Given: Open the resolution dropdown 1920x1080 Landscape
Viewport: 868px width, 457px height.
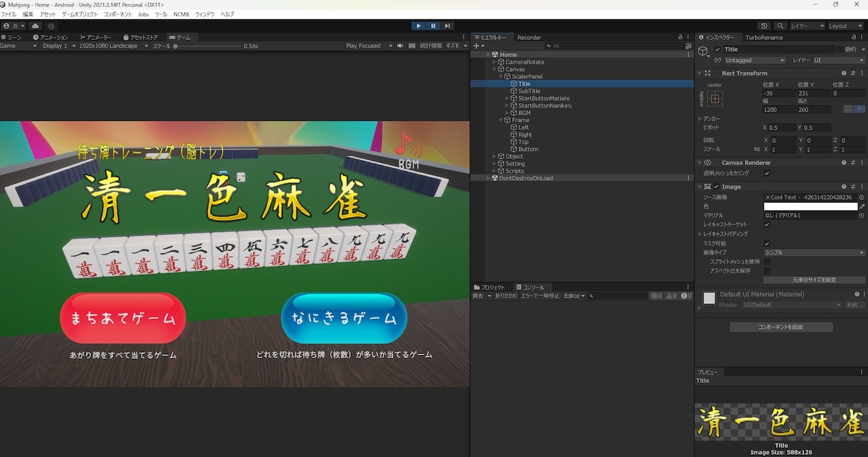Looking at the screenshot, I should click(x=114, y=46).
